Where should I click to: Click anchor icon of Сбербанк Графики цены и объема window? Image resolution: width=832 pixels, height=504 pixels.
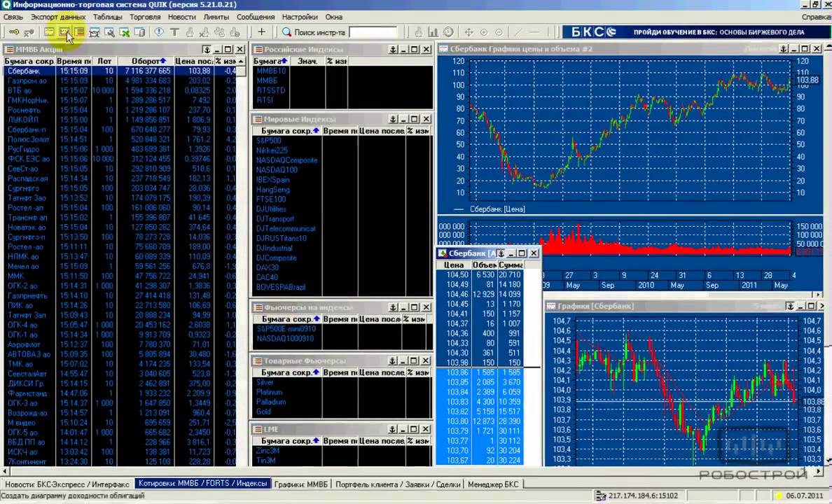point(783,49)
